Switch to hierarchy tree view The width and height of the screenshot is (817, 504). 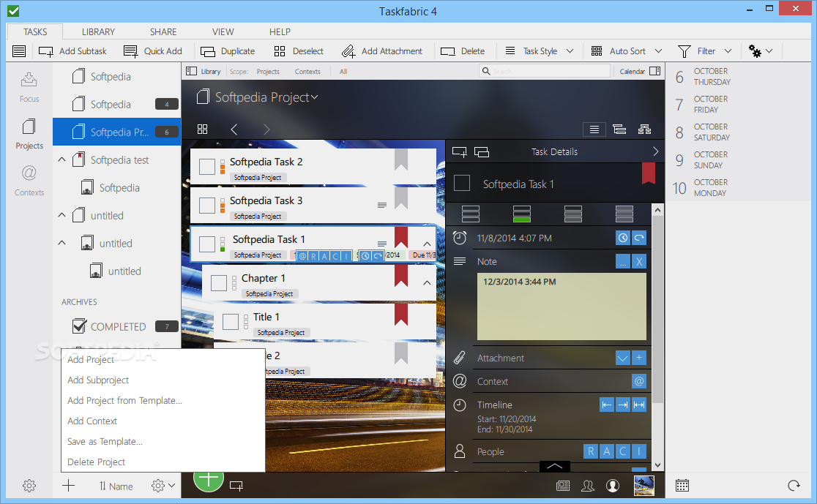[644, 129]
